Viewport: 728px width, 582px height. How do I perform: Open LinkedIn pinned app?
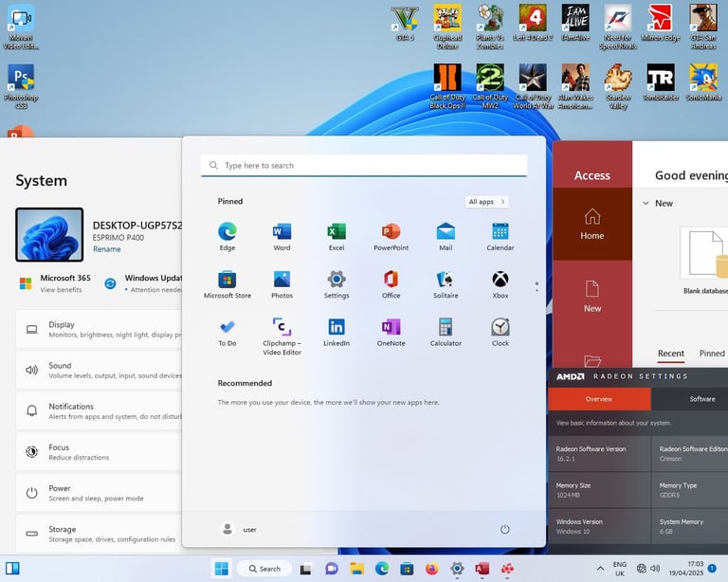337,332
